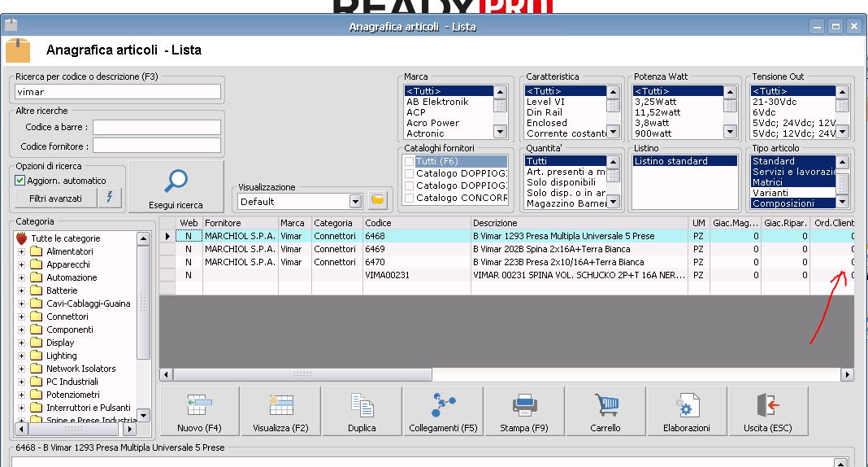Open the yellow folder next to Visualizzazione

pos(377,200)
